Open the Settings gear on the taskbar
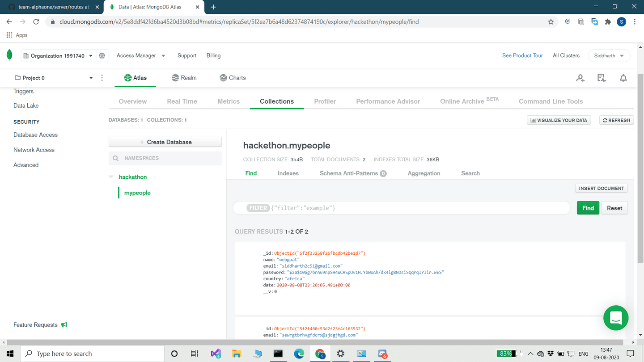The height and width of the screenshot is (362, 644). (x=341, y=354)
